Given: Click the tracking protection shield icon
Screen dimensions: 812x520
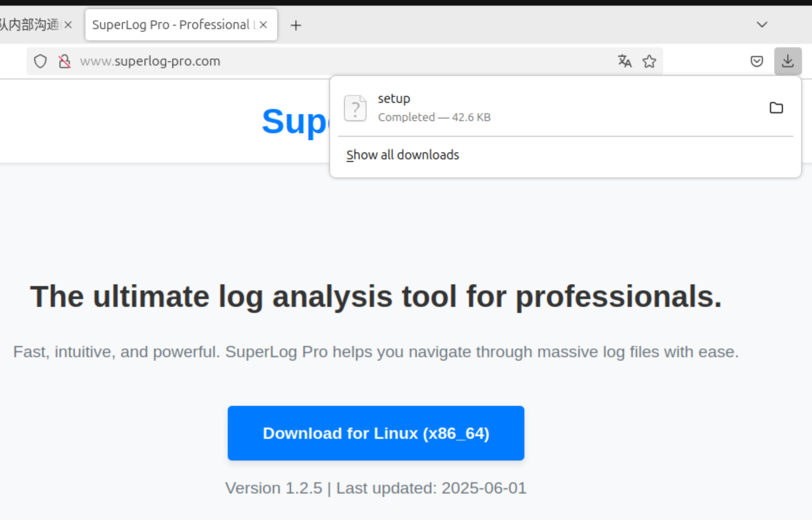Looking at the screenshot, I should point(40,61).
